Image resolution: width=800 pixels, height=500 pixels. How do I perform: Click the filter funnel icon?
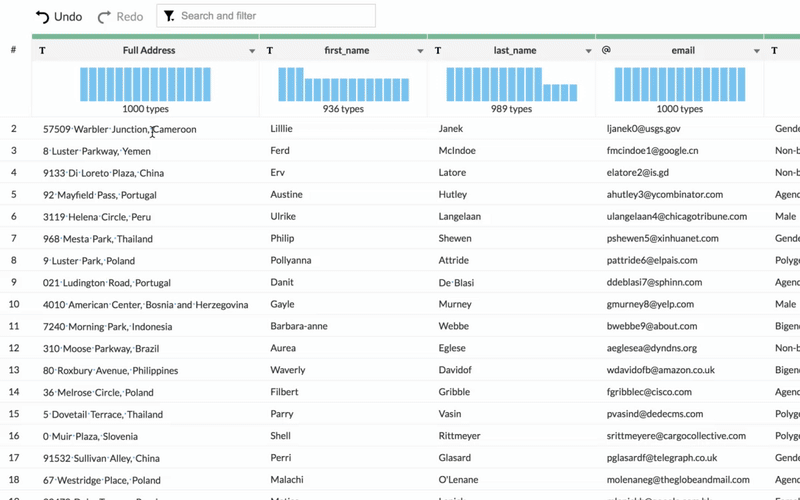tap(169, 16)
